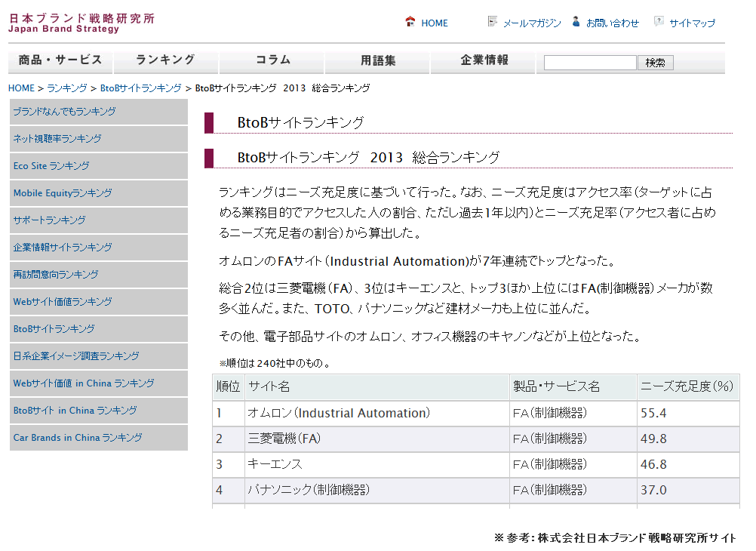The width and height of the screenshot is (756, 551).
Task: Select the コラム navigation tab
Action: [272, 60]
